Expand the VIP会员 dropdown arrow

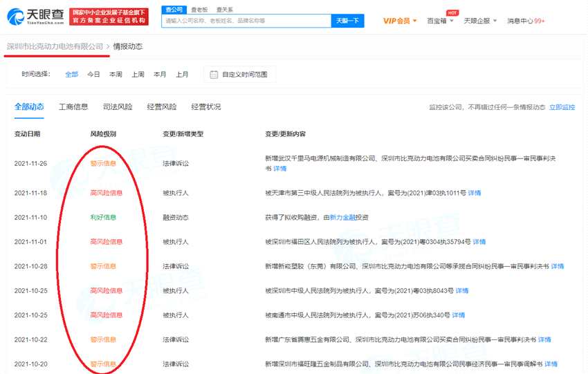click(x=415, y=21)
